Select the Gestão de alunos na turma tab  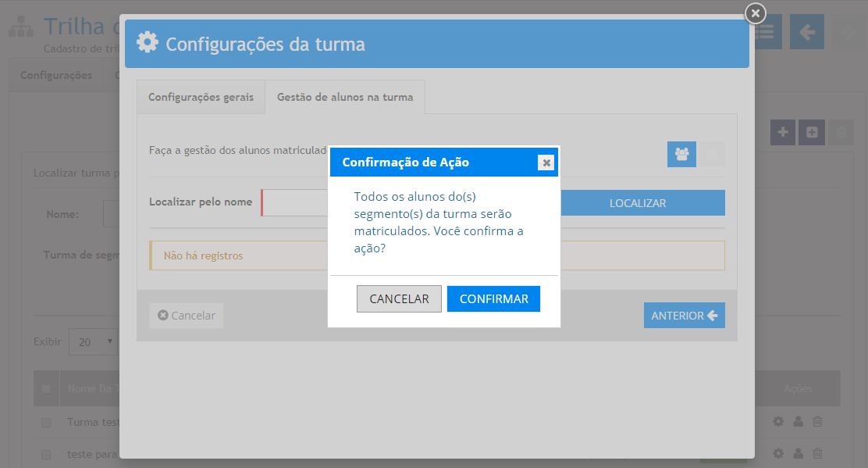pyautogui.click(x=345, y=98)
